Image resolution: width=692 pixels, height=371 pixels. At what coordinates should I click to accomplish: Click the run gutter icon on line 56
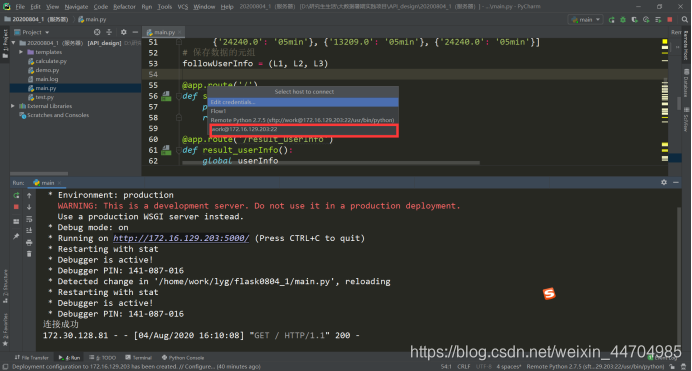tap(166, 96)
